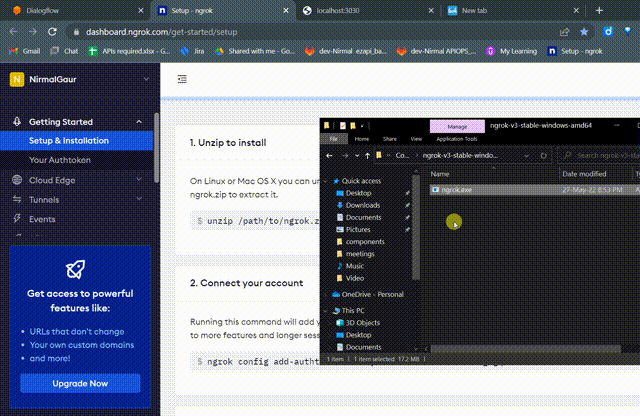Open the Gmail bookmark
This screenshot has width=640, height=416.
24,51
